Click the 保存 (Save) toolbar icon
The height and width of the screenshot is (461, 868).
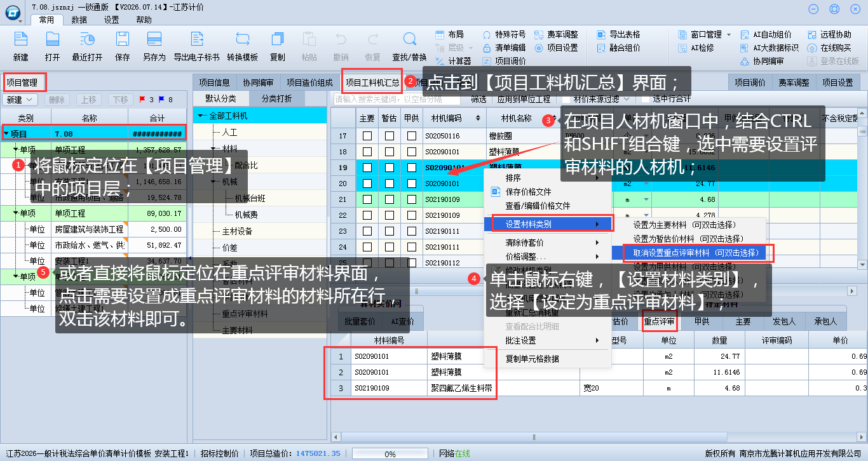(123, 39)
